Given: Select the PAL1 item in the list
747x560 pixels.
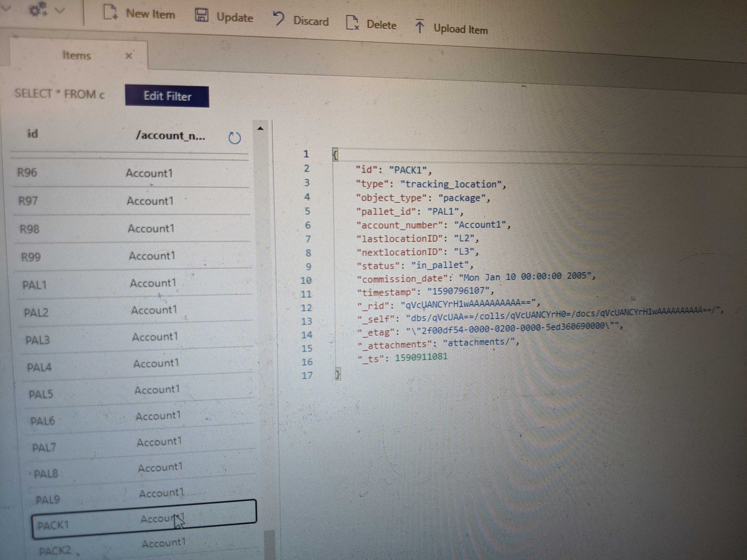Looking at the screenshot, I should (34, 285).
